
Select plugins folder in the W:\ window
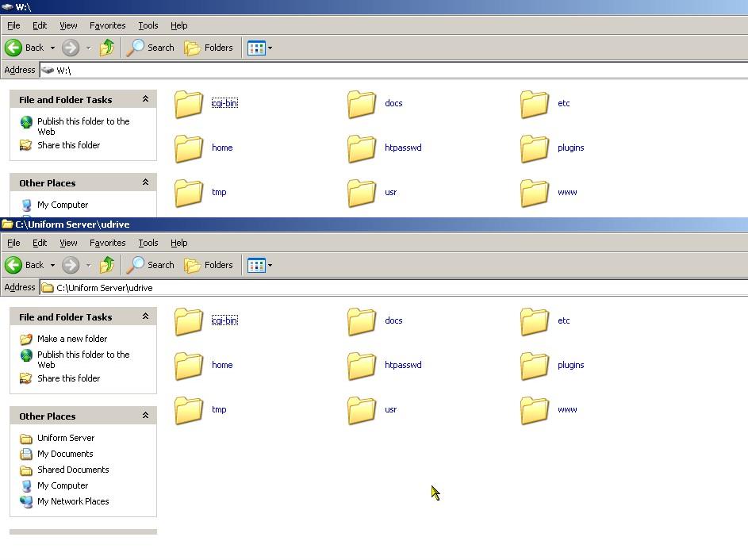552,148
